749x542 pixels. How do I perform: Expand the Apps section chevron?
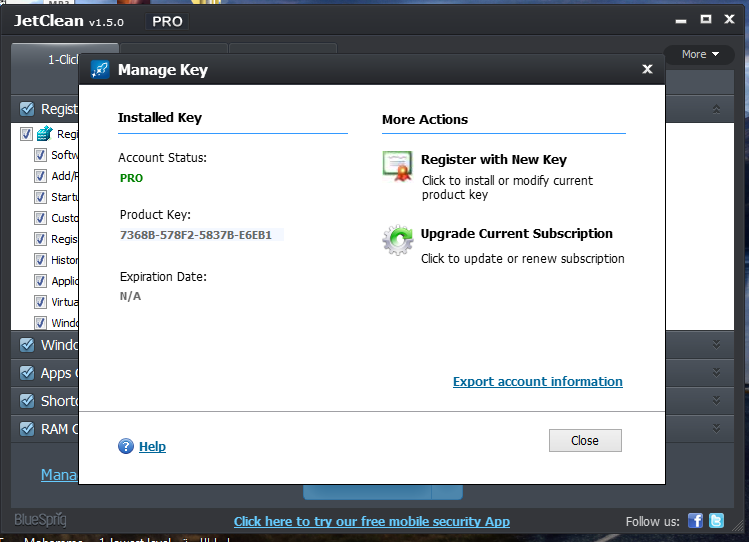pyautogui.click(x=716, y=372)
